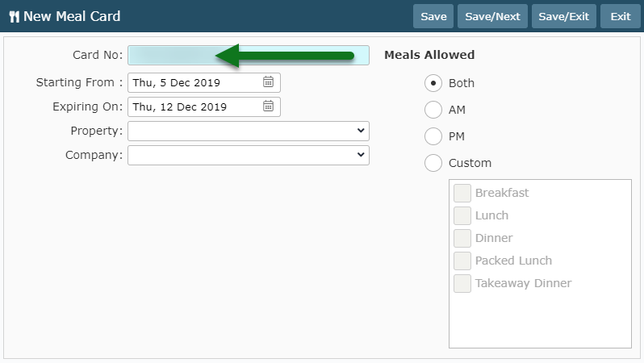The image size is (644, 363).
Task: Select the AM meals radio button
Action: pos(433,110)
